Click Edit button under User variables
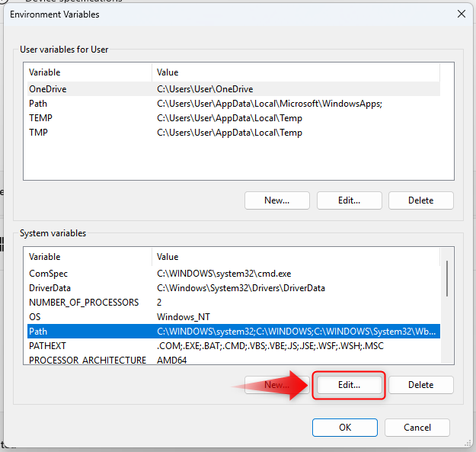This screenshot has width=476, height=452. [349, 200]
